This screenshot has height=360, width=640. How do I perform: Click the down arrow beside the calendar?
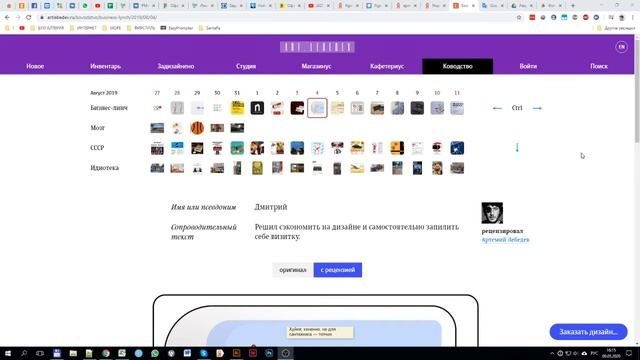(517, 147)
